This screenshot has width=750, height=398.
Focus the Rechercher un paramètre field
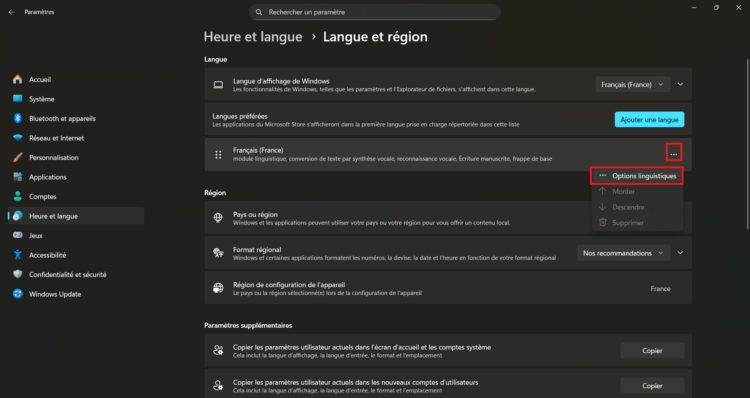375,12
